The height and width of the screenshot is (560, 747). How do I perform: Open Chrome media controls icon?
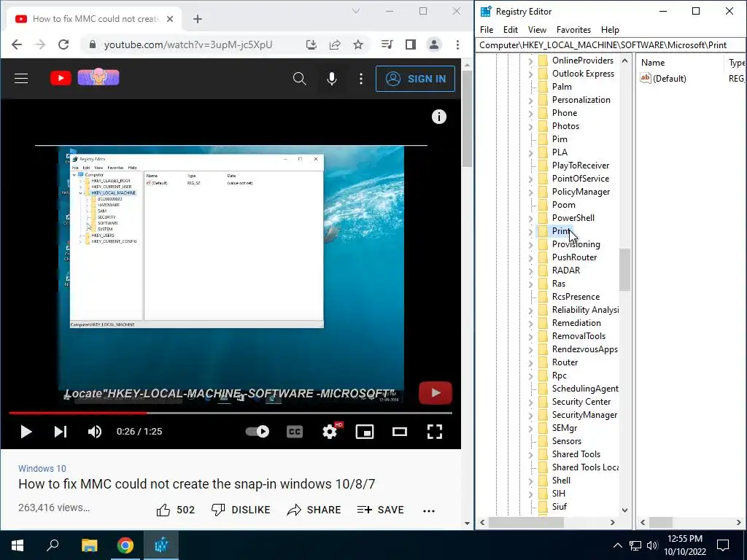[x=387, y=44]
